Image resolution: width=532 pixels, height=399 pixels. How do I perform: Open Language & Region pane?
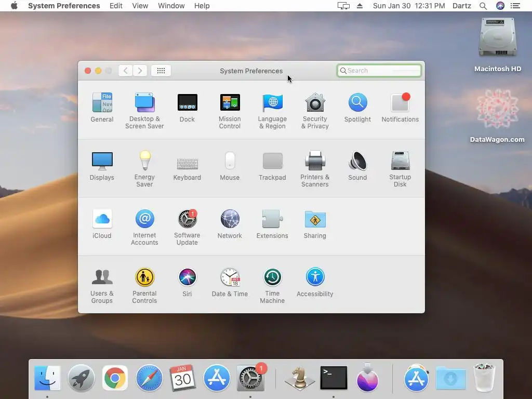(272, 111)
